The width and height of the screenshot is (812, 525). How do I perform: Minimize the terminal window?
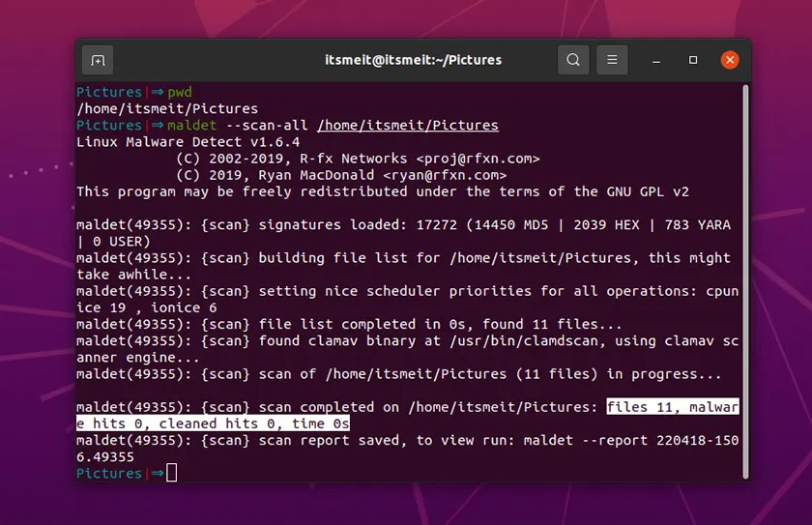[657, 60]
